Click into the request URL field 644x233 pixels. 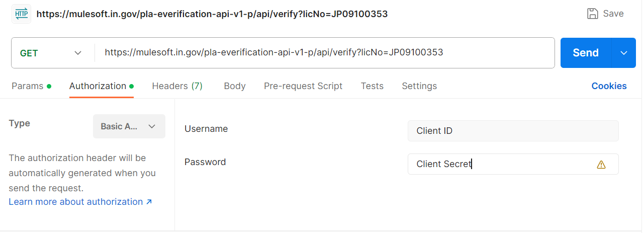[322, 53]
